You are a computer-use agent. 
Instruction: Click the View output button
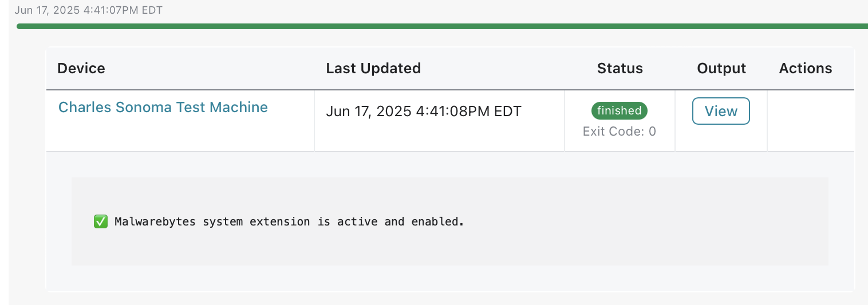pos(721,111)
